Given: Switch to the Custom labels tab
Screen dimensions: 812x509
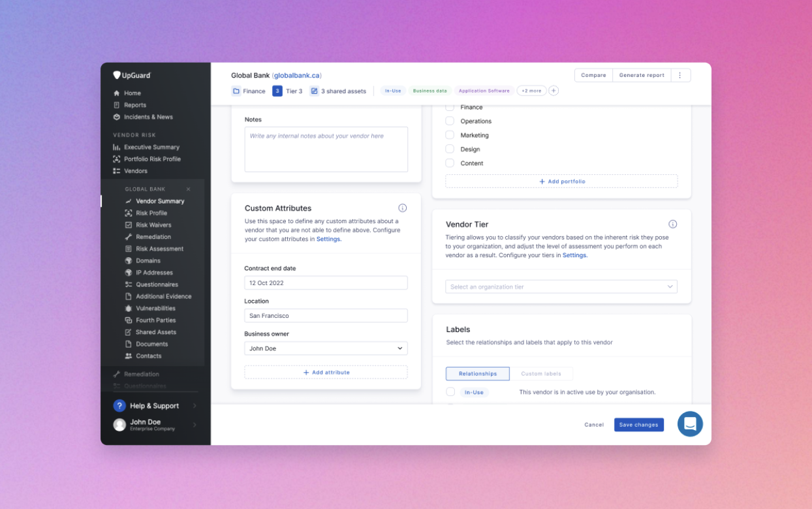Looking at the screenshot, I should click(x=541, y=374).
